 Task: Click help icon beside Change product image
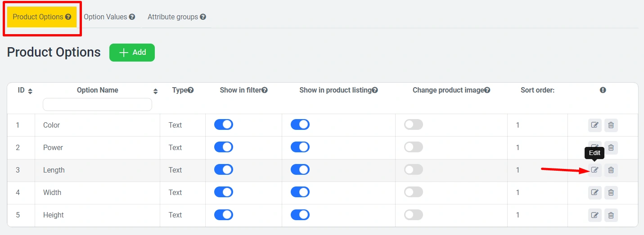pos(487,90)
